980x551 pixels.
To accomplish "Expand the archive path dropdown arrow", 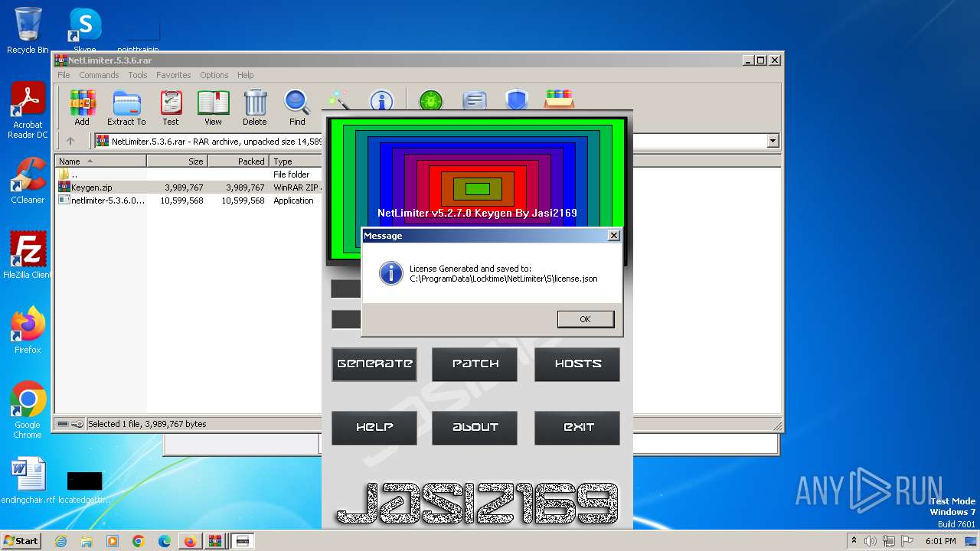I will pos(773,141).
